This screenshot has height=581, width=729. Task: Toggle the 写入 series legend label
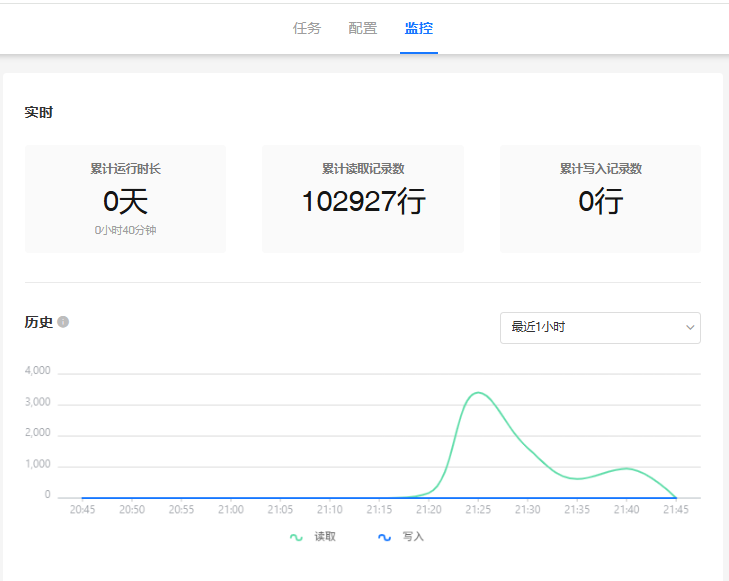(x=413, y=537)
